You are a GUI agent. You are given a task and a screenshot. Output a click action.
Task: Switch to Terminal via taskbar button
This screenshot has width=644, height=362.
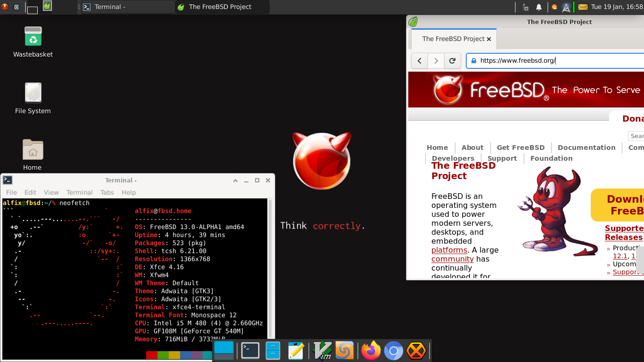pos(127,7)
